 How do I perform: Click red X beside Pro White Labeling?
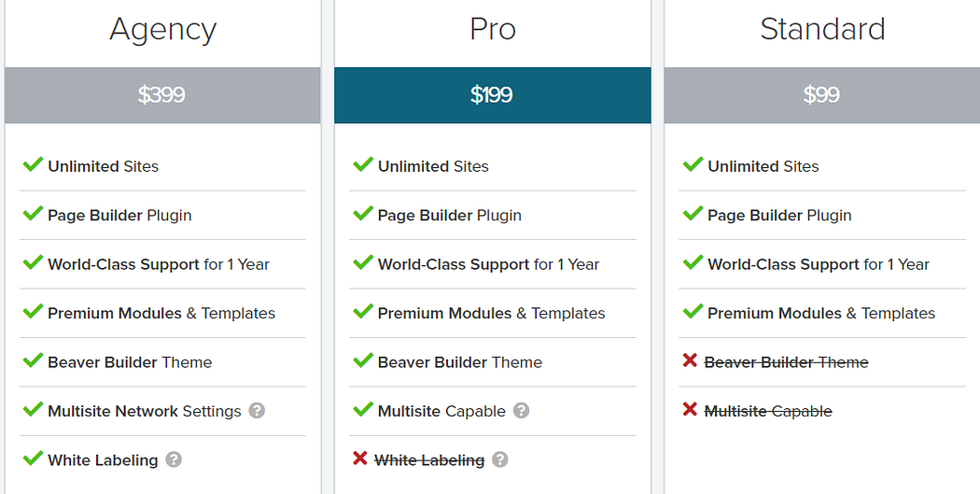pyautogui.click(x=360, y=459)
